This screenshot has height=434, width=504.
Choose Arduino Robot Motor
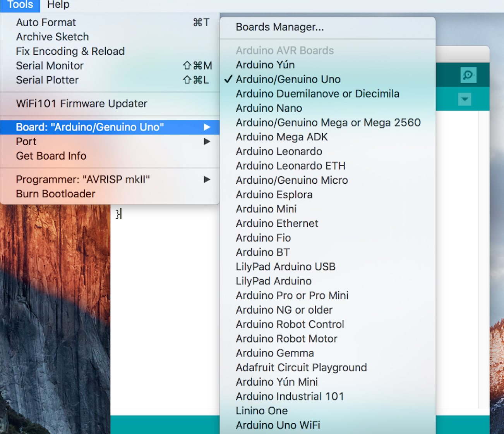coord(327,339)
